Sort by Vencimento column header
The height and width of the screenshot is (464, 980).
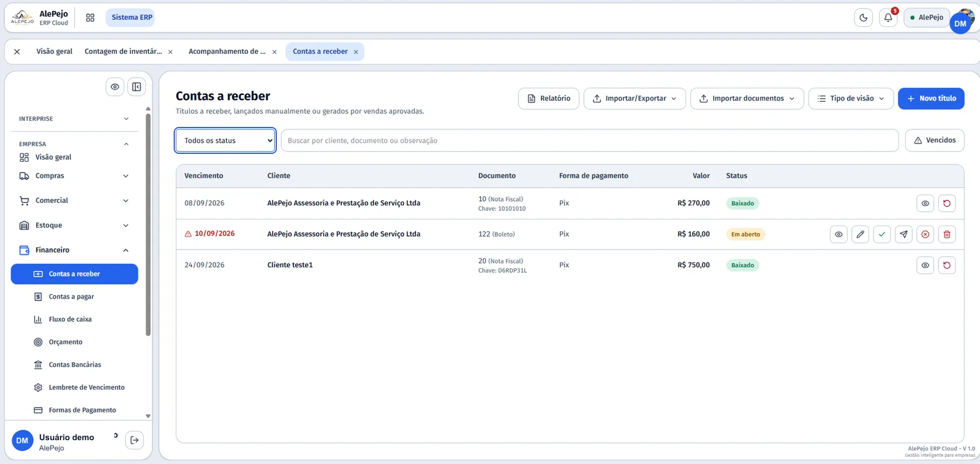pyautogui.click(x=204, y=176)
